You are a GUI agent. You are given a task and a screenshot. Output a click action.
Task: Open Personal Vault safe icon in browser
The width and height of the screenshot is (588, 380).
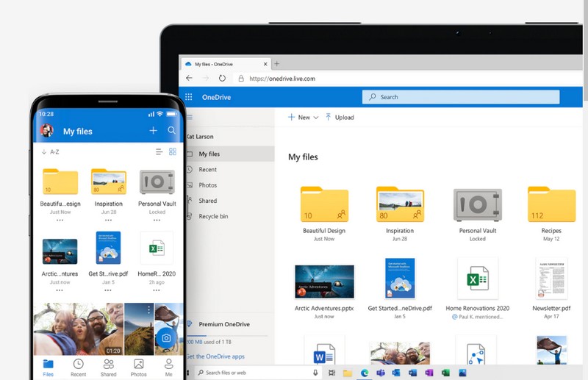(x=477, y=205)
